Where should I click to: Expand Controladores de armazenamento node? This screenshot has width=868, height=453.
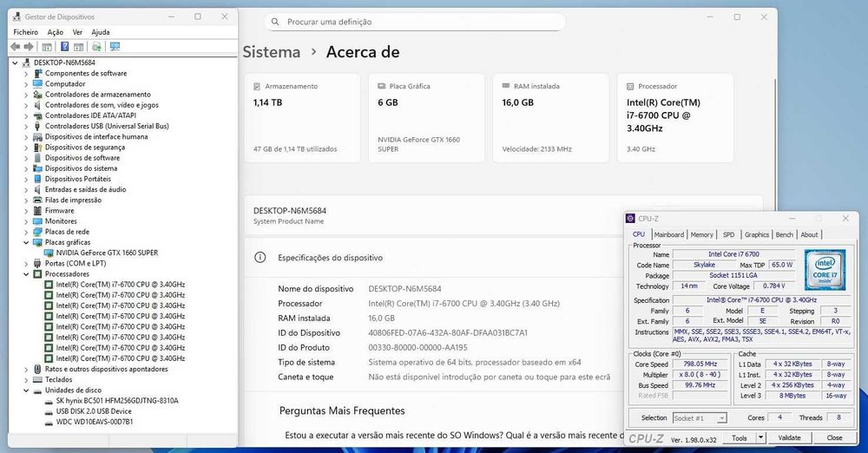click(26, 95)
